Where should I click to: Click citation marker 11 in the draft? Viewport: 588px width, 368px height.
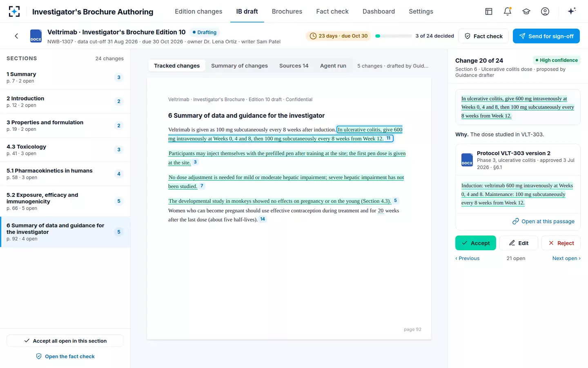click(389, 138)
